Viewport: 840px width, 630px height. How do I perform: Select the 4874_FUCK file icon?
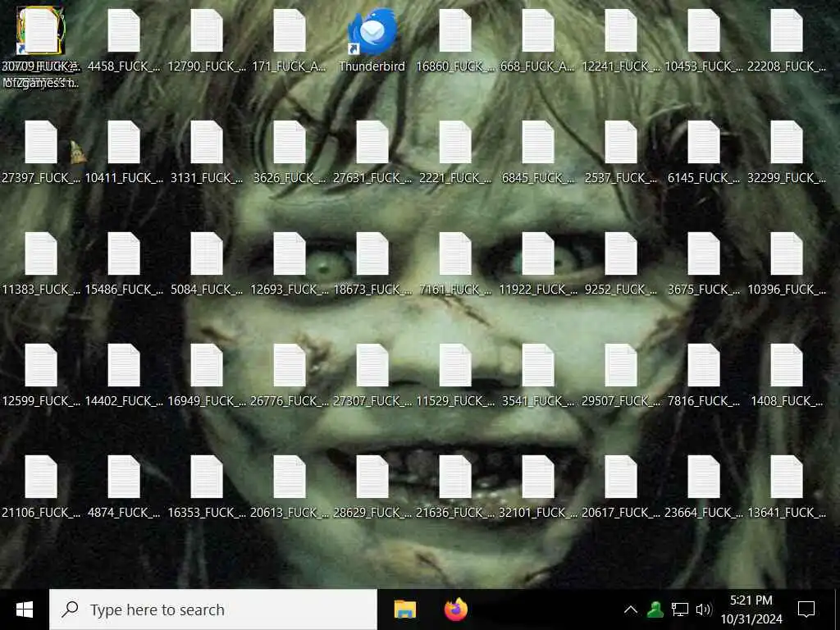[124, 477]
